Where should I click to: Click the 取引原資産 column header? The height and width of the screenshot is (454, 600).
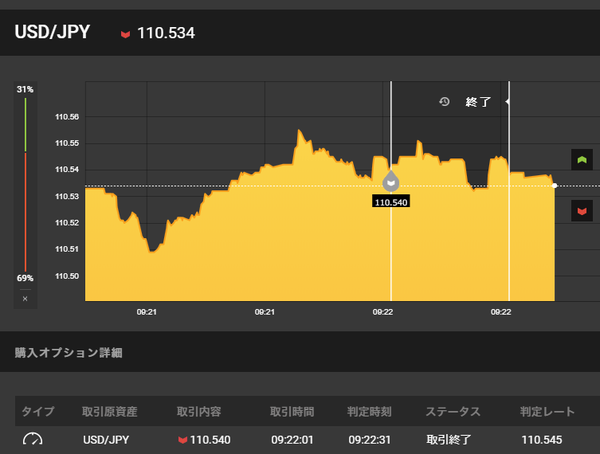[x=109, y=412]
